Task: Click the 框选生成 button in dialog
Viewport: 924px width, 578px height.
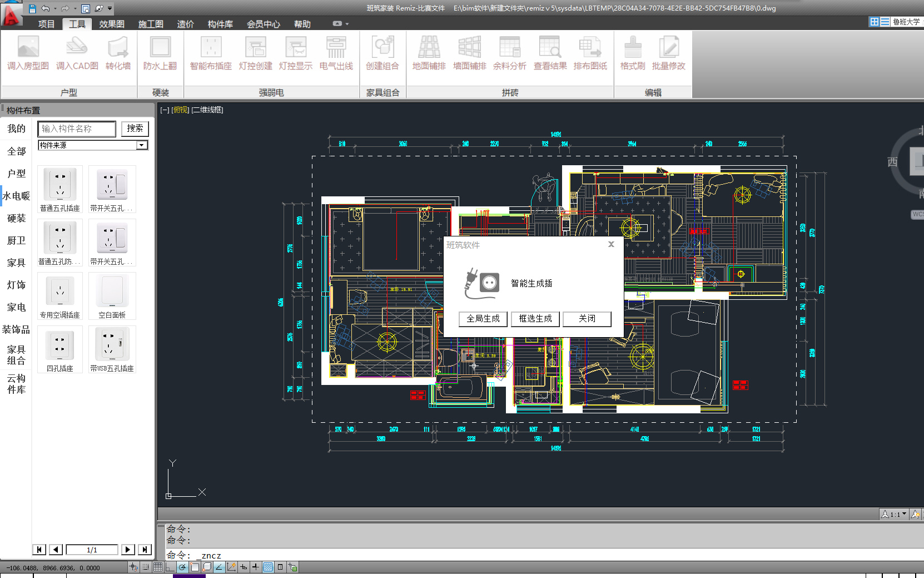Action: (x=535, y=319)
